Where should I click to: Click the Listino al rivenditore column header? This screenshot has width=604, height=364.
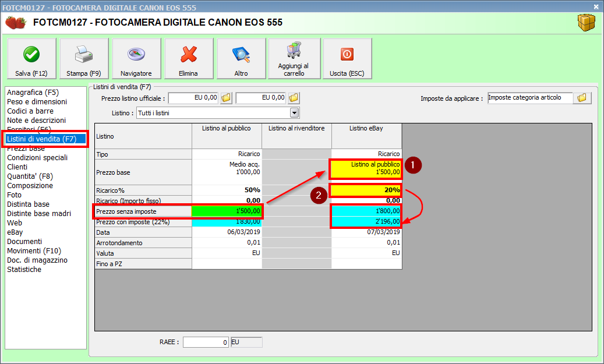click(296, 136)
